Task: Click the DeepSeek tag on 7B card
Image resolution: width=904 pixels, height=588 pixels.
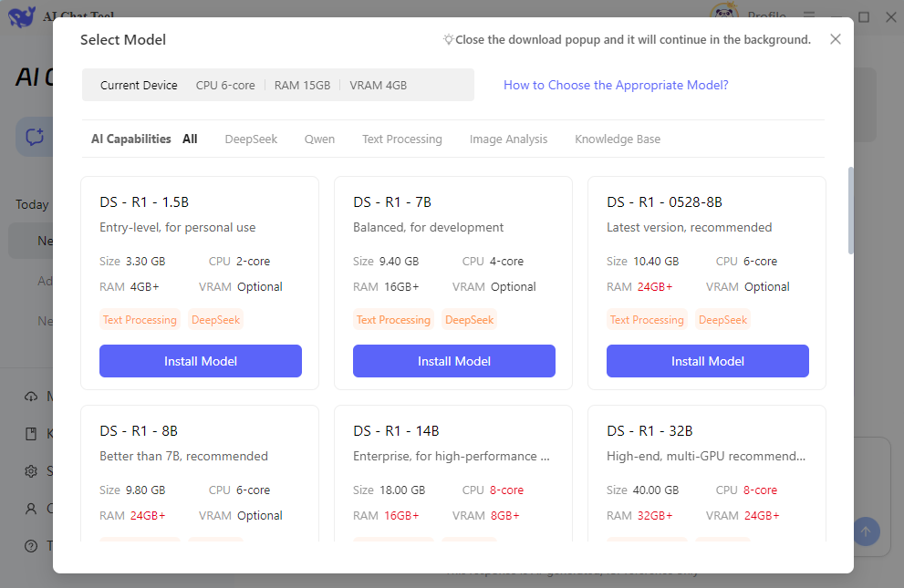Action: pos(469,320)
